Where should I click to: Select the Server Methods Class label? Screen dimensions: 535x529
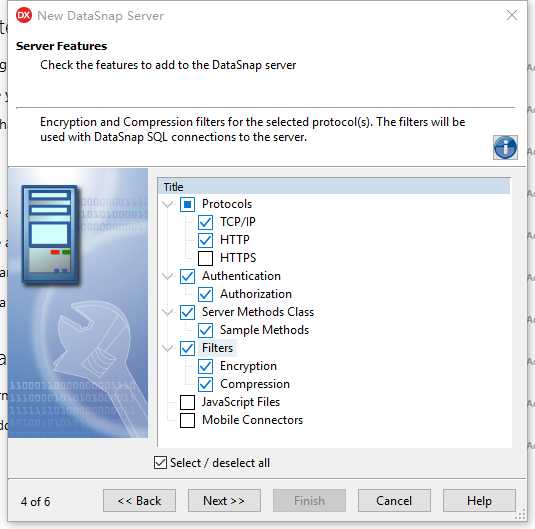pos(258,312)
